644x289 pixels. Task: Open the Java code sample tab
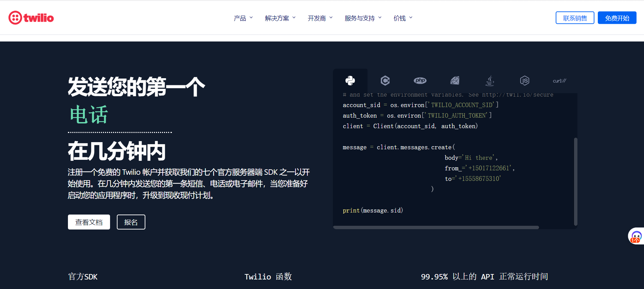point(490,81)
